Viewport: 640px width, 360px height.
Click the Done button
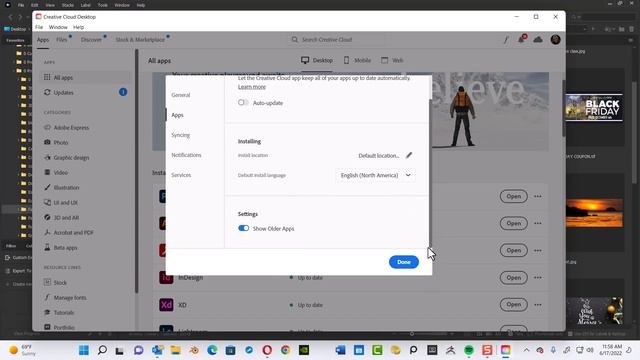click(404, 262)
